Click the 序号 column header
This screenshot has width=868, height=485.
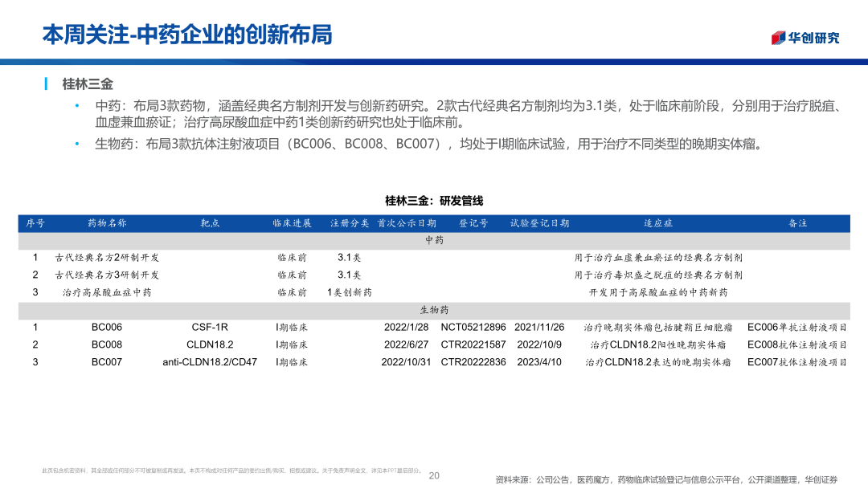pos(35,223)
